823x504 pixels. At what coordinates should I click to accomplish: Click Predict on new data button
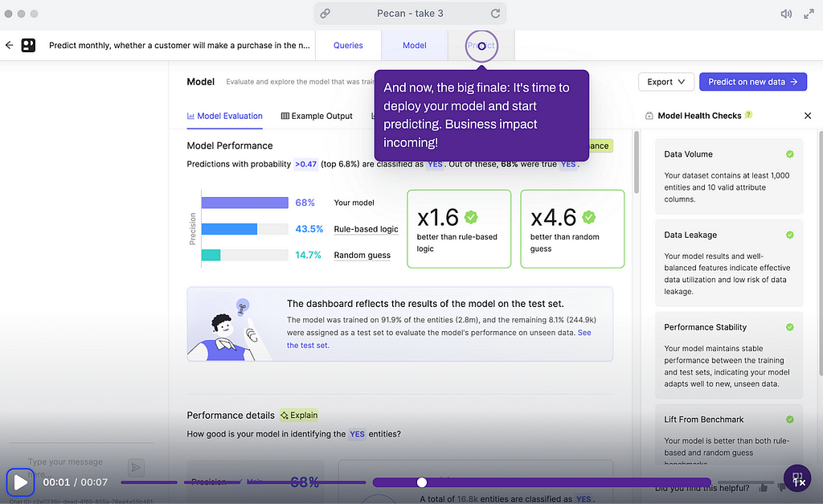[752, 82]
